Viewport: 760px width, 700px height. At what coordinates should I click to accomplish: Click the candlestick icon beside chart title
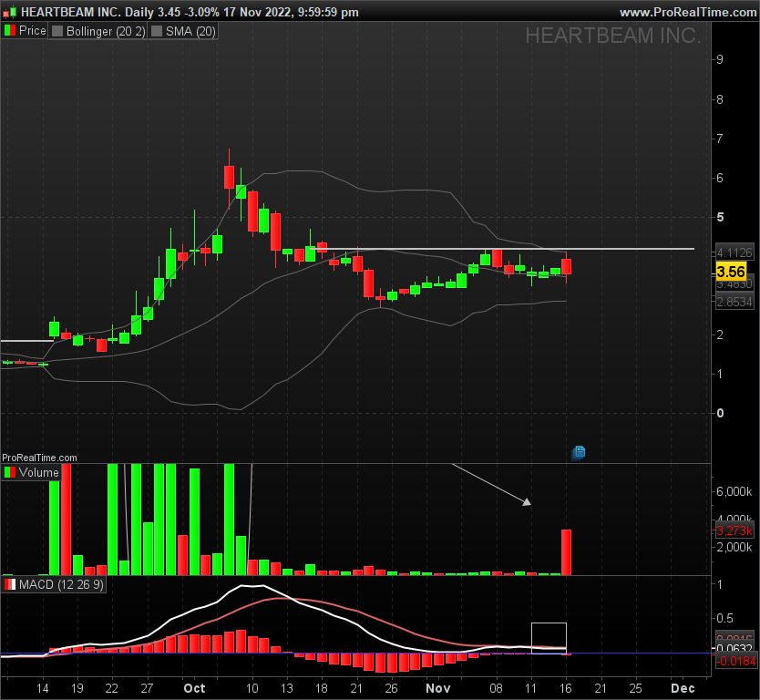(10, 12)
